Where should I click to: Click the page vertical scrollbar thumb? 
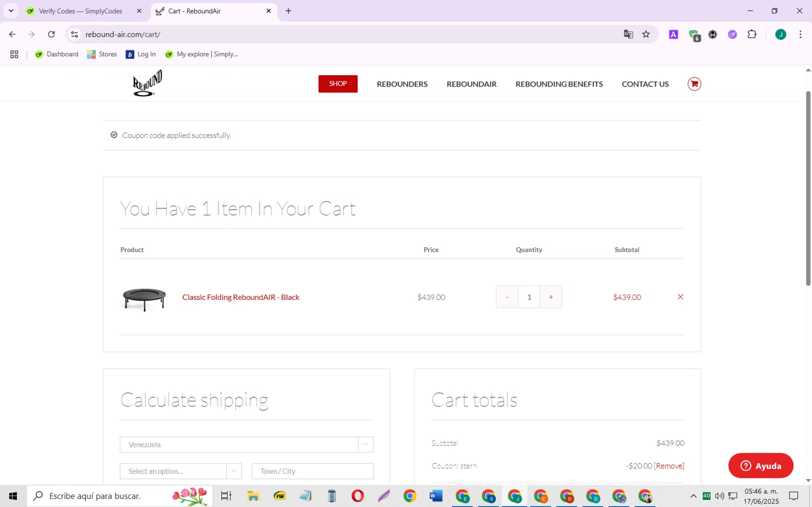(808, 188)
